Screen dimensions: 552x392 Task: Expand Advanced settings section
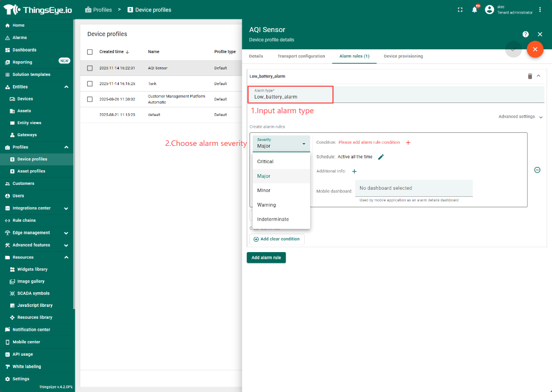pos(520,117)
